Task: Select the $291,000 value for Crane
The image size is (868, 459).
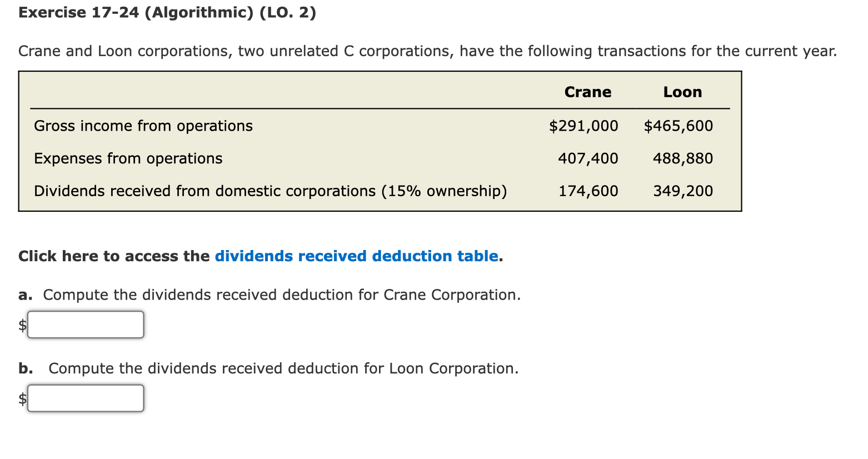Action: point(583,126)
